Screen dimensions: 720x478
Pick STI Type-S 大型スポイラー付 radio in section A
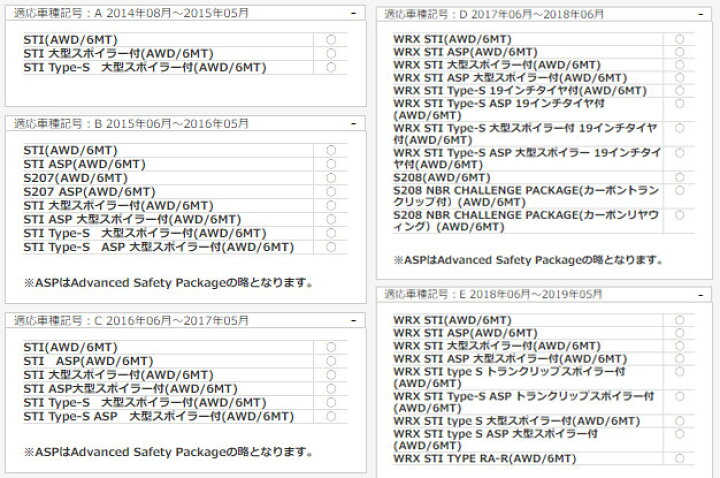pos(331,67)
